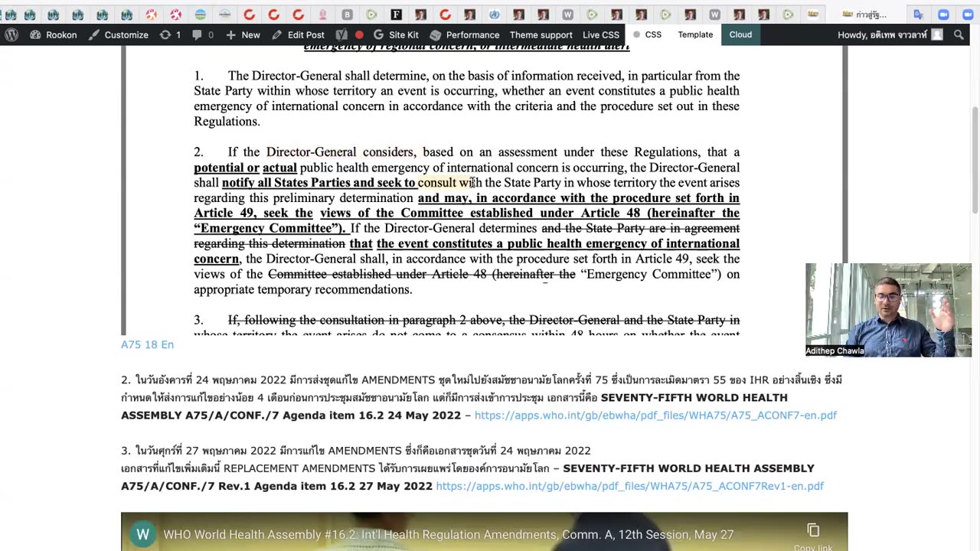The image size is (980, 551).
Task: Click the 'notify all States Parties' underlined text
Action: 286,182
